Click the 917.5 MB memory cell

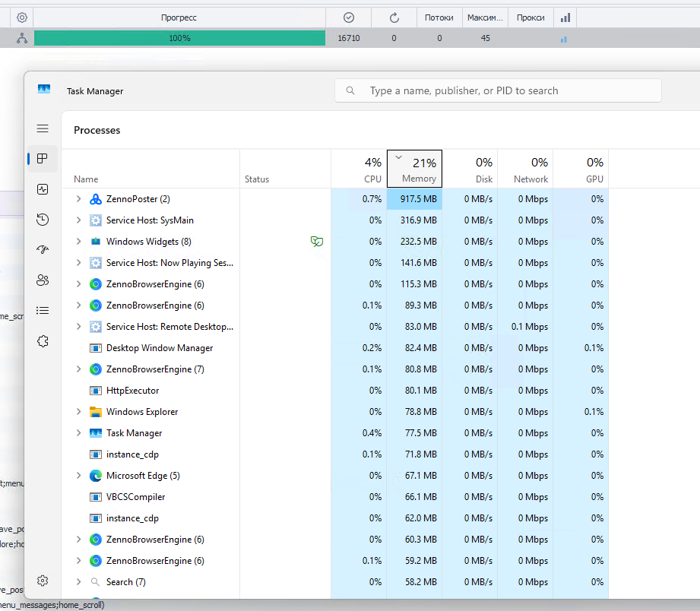point(414,199)
